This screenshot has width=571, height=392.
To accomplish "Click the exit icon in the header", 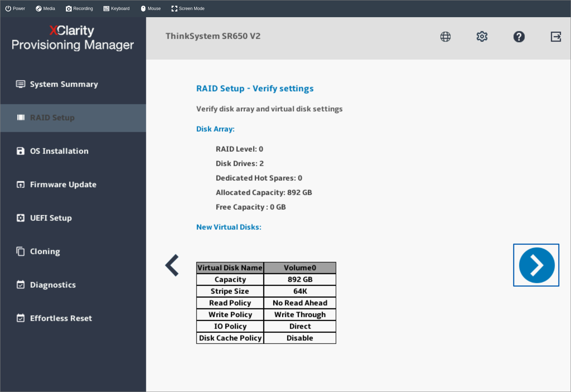I will coord(556,37).
